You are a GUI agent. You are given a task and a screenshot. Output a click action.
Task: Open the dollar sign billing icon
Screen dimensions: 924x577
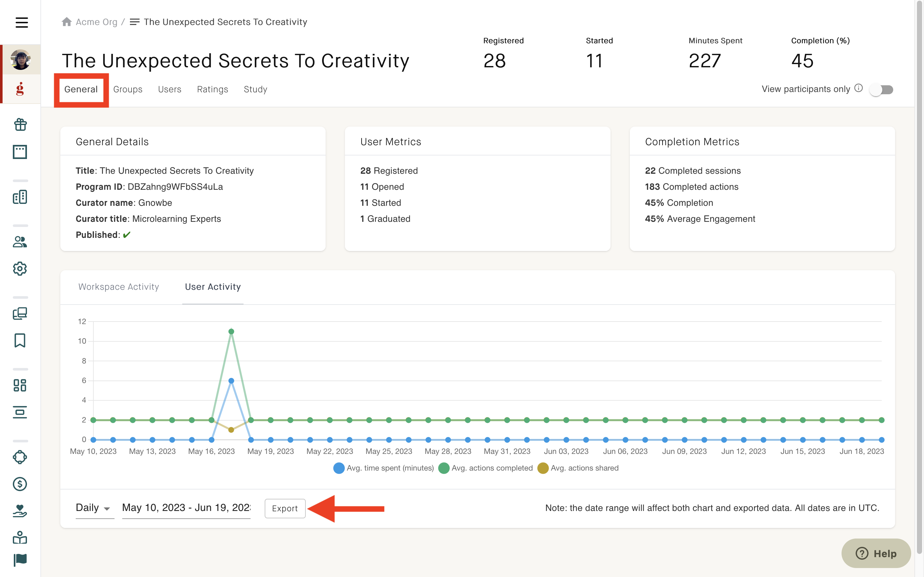point(20,484)
